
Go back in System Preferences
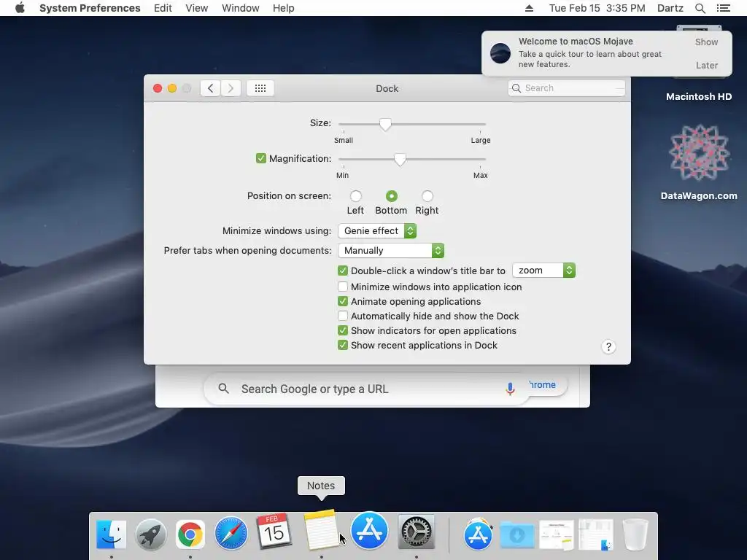coord(210,88)
